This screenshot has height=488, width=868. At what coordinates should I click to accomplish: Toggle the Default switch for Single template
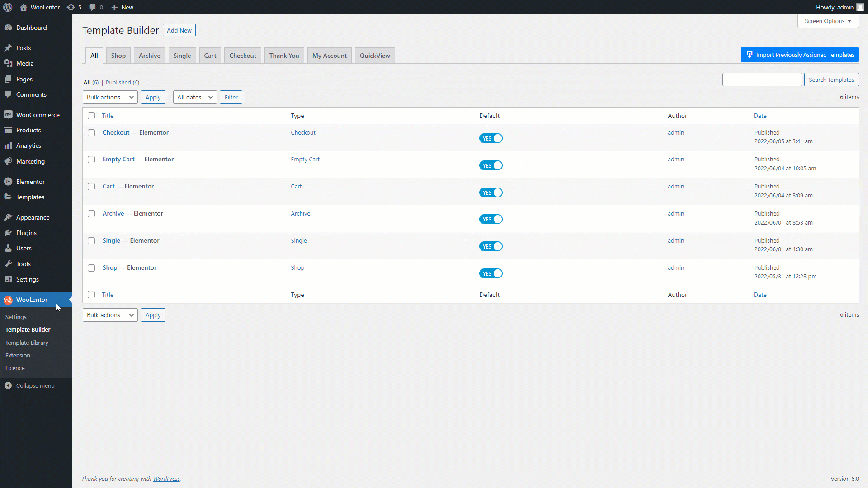pos(491,246)
